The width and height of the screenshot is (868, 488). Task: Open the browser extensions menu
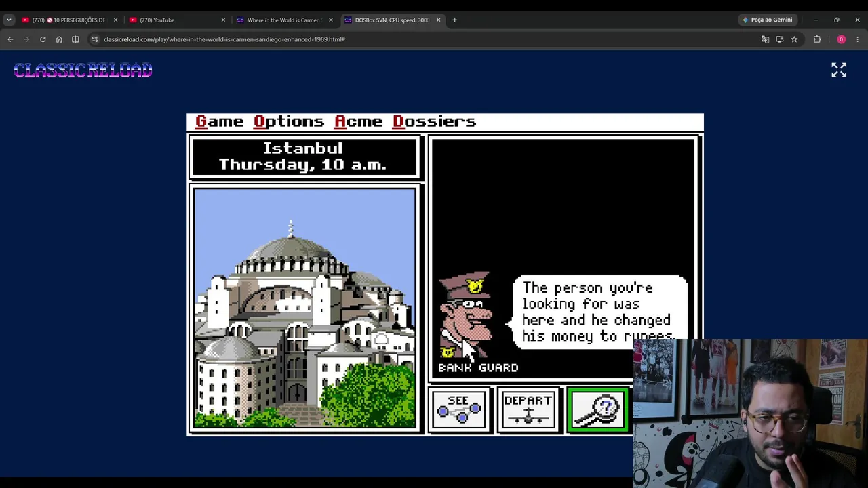[817, 39]
